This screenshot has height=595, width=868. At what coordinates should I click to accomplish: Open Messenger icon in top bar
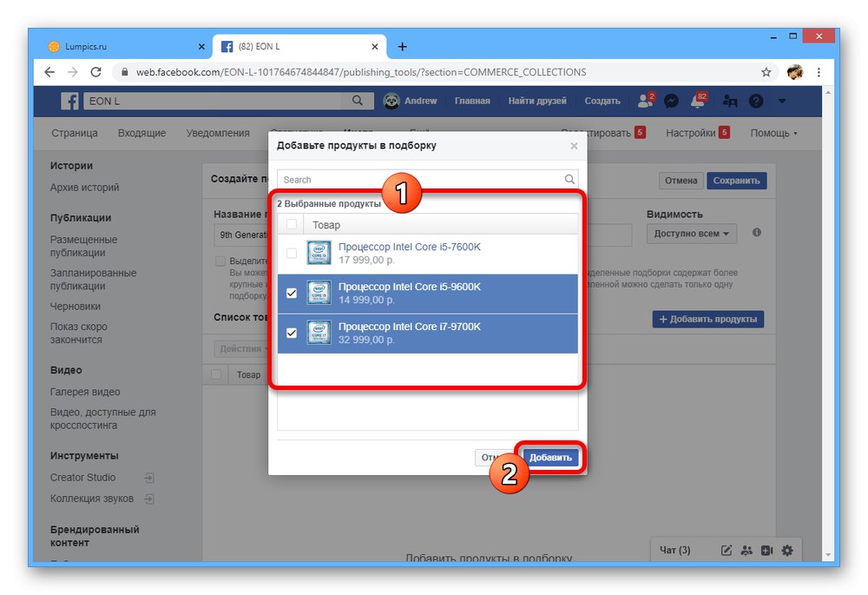click(671, 101)
